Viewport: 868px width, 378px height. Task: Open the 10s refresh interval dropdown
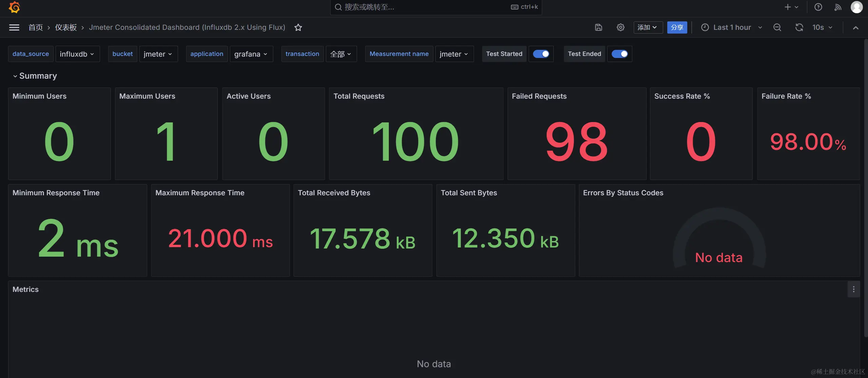point(823,27)
